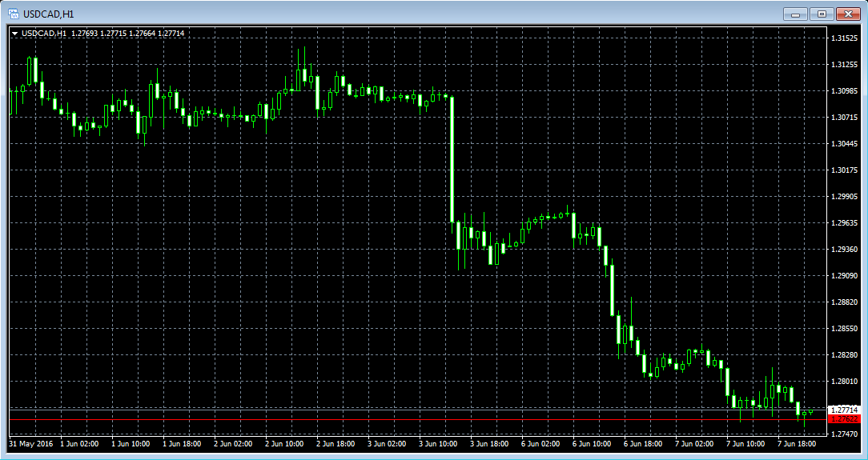This screenshot has height=460, width=868.
Task: Click the 1.28280 price axis label
Action: pyautogui.click(x=844, y=354)
